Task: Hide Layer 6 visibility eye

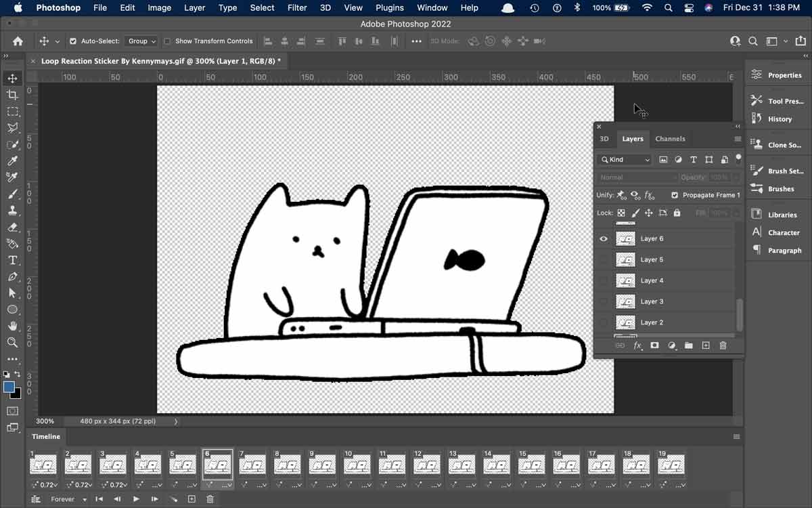Action: [604, 238]
